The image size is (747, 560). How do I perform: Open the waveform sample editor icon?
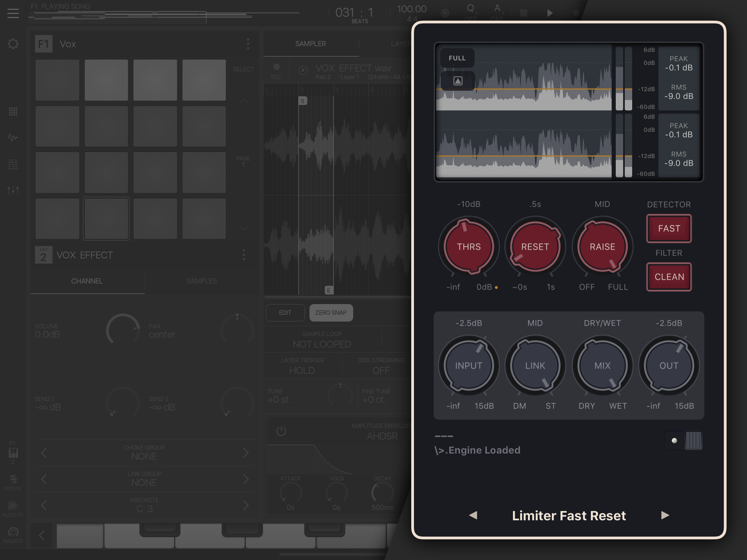point(13,138)
